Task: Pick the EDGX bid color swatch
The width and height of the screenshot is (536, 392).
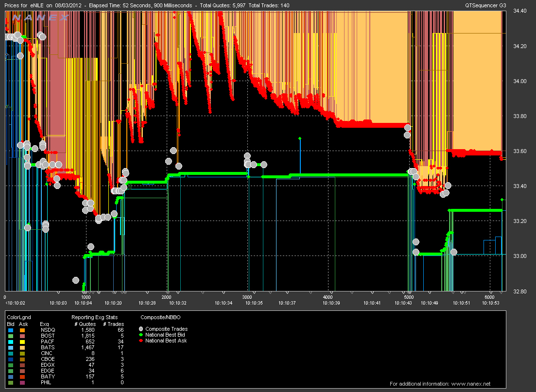Action: (x=11, y=365)
